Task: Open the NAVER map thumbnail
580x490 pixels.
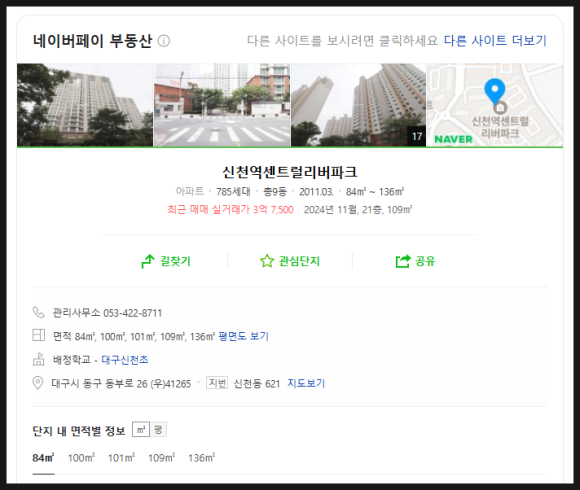Action: point(495,105)
